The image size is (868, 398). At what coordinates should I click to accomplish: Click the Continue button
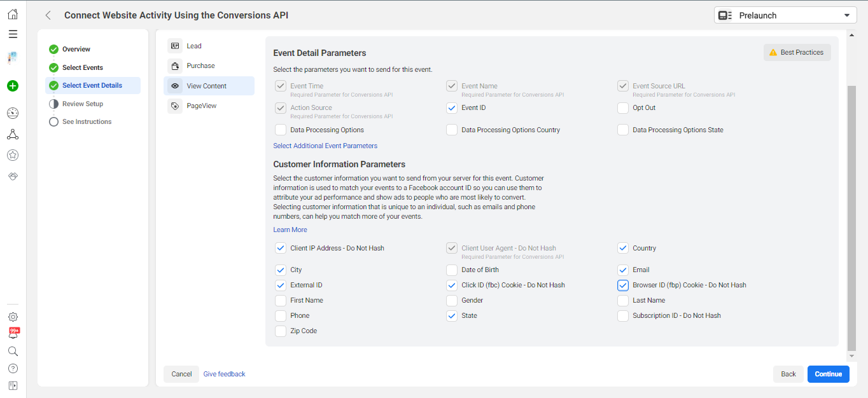828,374
